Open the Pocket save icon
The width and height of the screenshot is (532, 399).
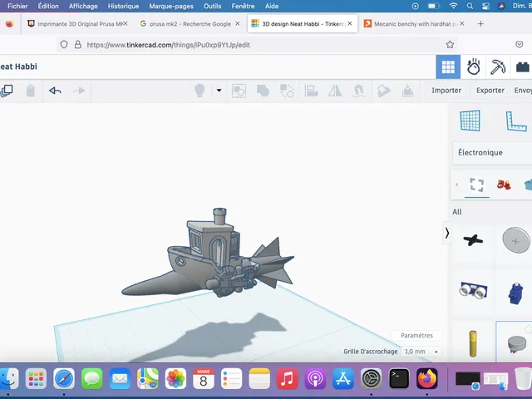pos(519,44)
